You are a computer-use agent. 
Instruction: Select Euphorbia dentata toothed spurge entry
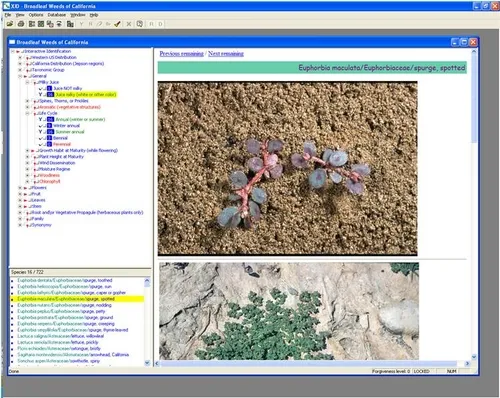(65, 280)
